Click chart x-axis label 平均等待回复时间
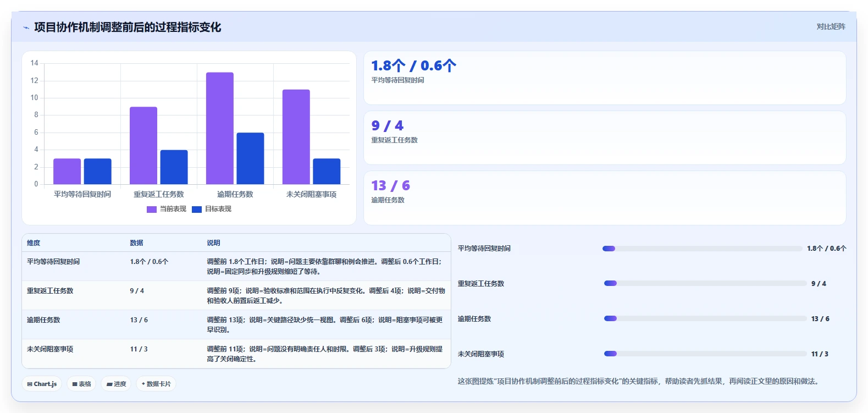868x413 pixels. click(82, 194)
